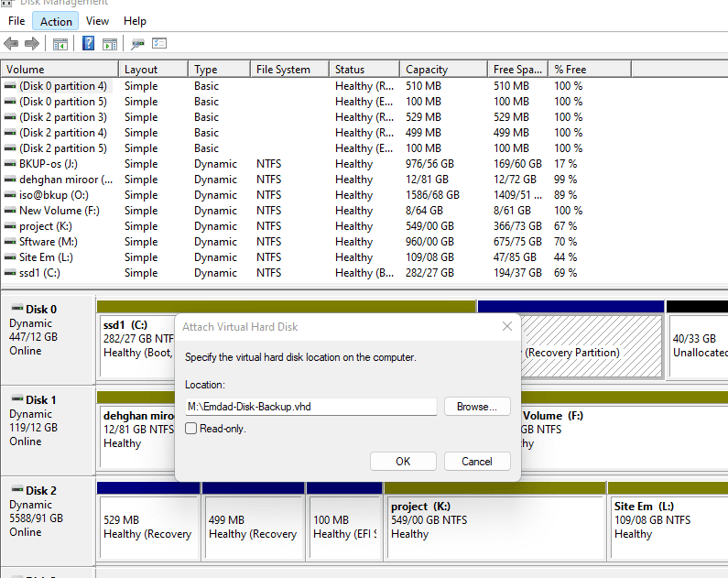Select the project (K:) partition on Disk 2
728x578 pixels.
tap(494, 520)
